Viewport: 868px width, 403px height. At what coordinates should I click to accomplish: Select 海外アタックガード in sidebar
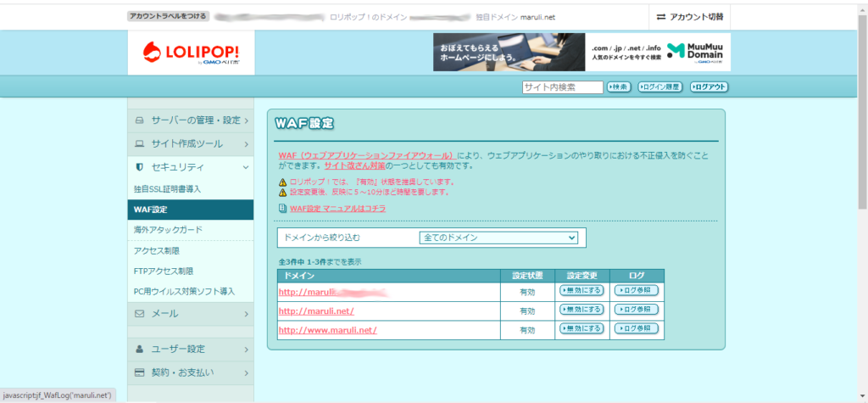(168, 230)
